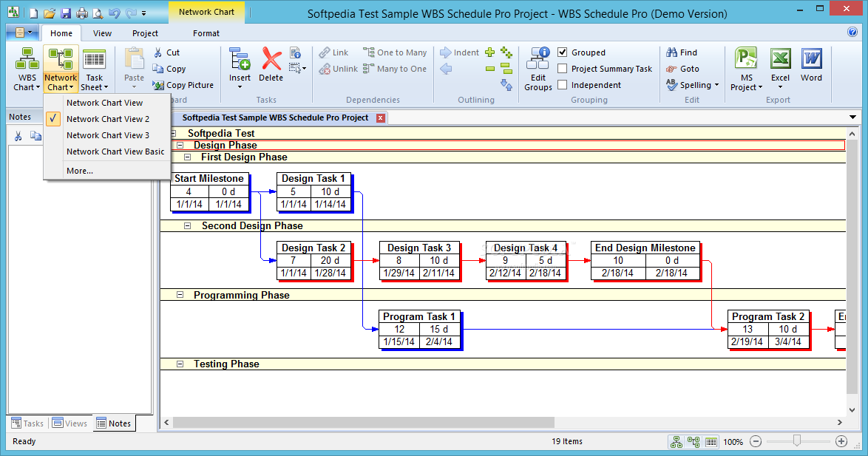Choose Network Chart View 3

click(x=107, y=135)
